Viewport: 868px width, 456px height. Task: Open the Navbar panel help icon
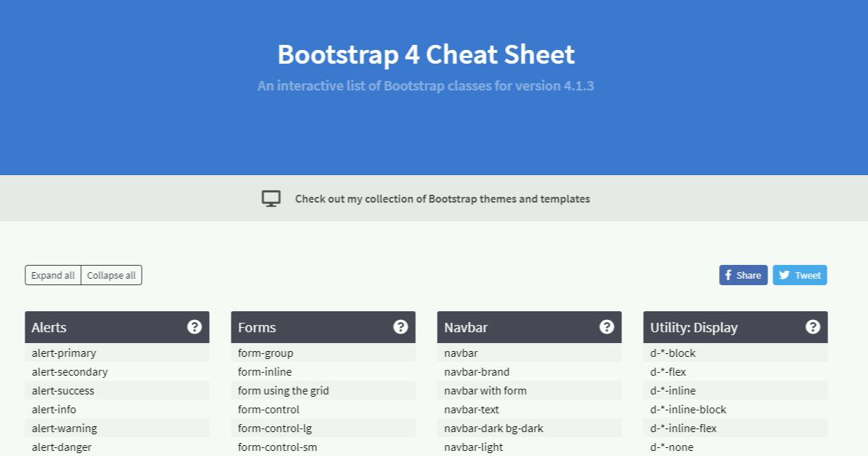[x=607, y=326]
